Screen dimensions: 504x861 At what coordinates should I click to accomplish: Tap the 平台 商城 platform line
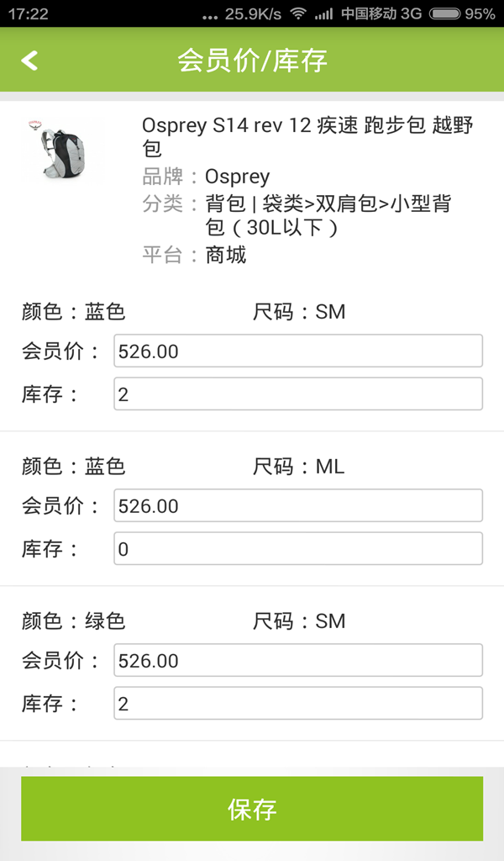[195, 255]
